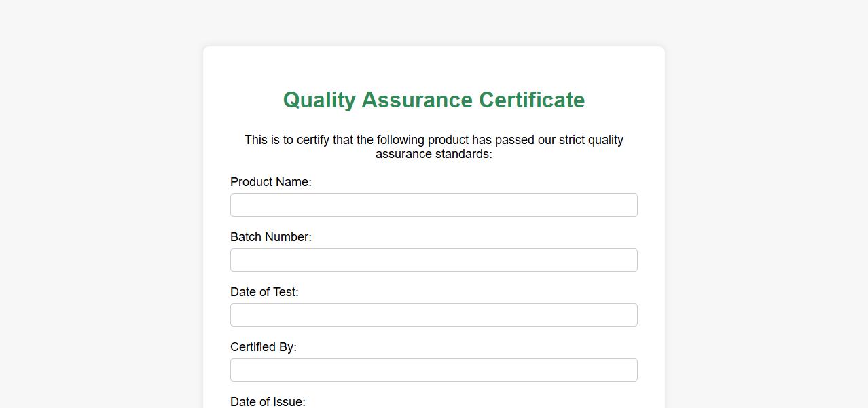This screenshot has width=868, height=408.
Task: Click the word "Certificate" in the green title
Action: point(532,100)
